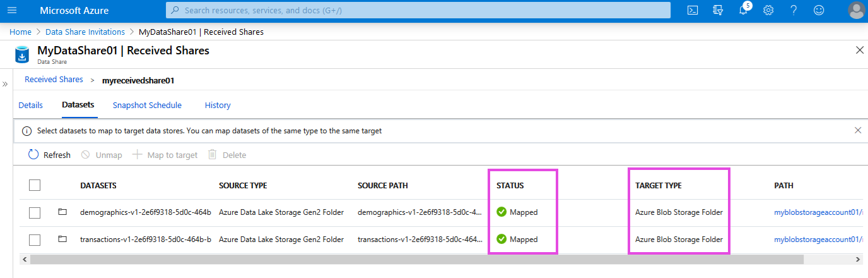Click the SOURCE TYPE column header
The image size is (868, 278).
pos(243,186)
